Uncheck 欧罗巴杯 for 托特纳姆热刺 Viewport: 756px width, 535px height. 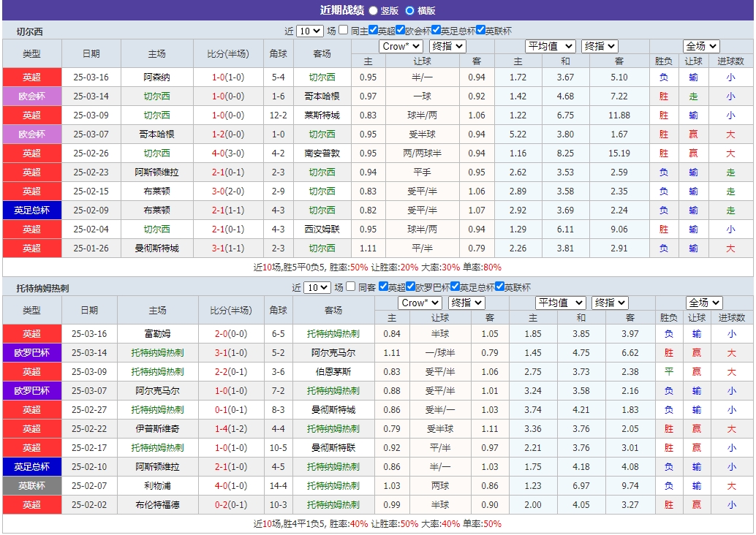409,286
